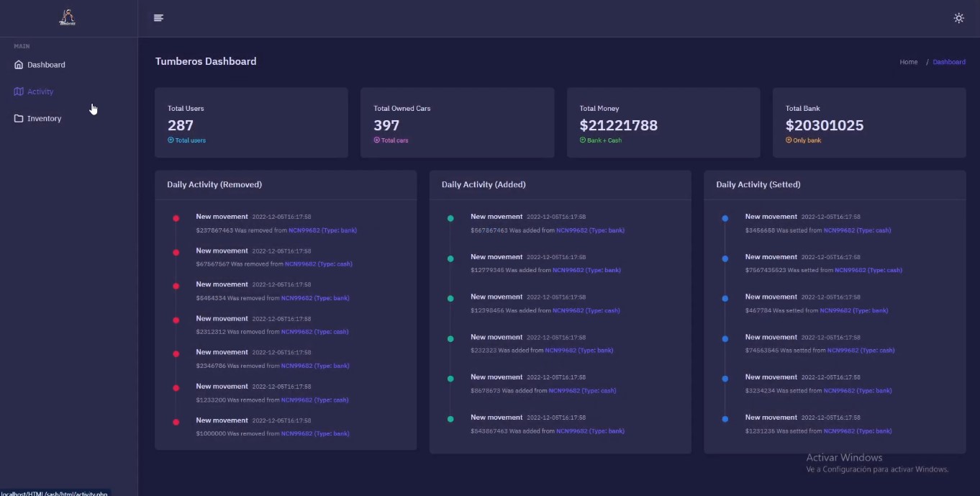The width and height of the screenshot is (980, 496).
Task: Go to the Home breadcrumb link
Action: point(908,62)
